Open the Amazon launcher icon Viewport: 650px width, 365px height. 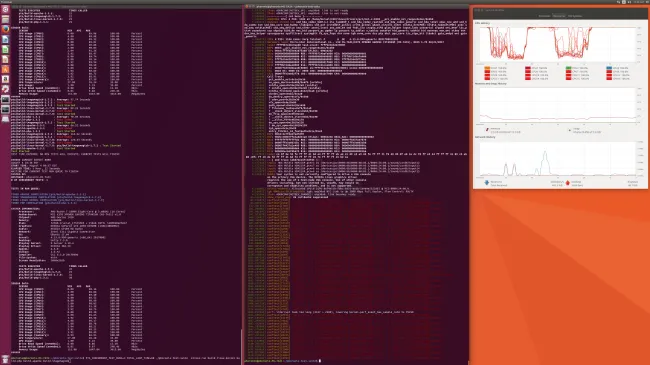pos(5,79)
